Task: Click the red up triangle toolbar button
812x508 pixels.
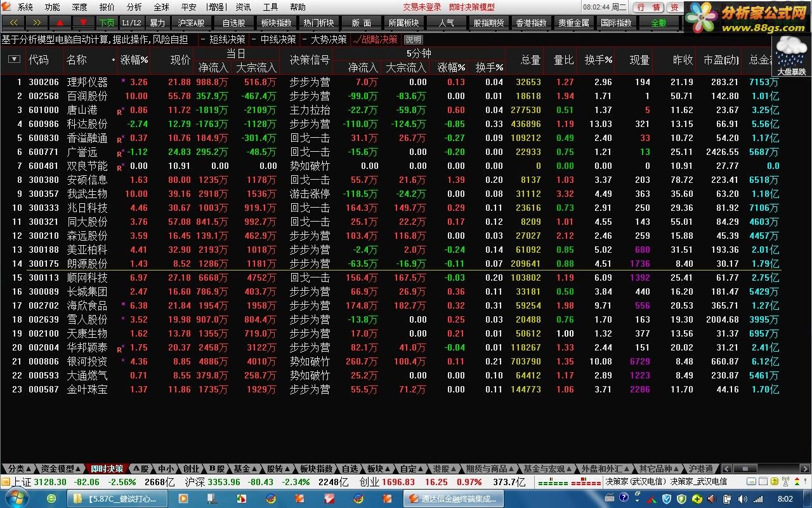Action: 60,22
